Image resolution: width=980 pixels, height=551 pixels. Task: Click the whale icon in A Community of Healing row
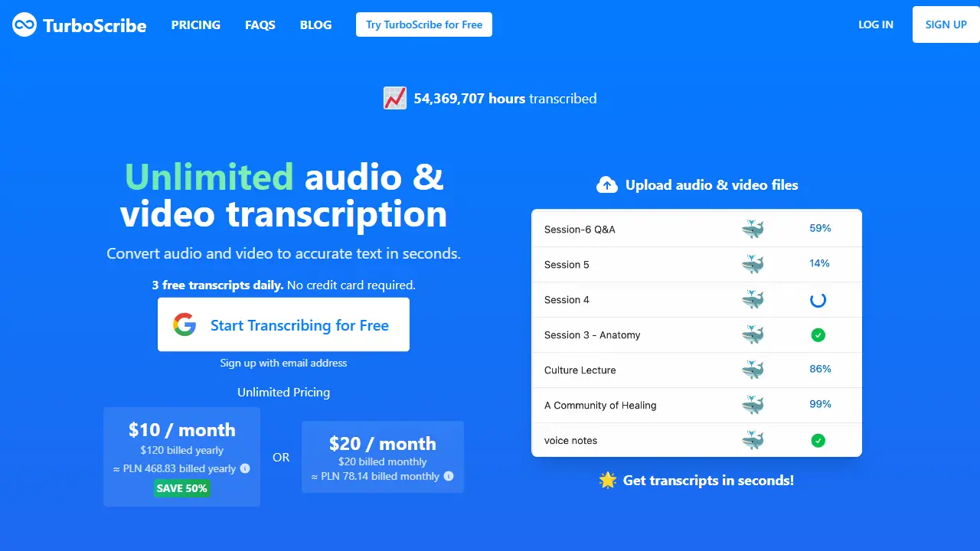click(753, 405)
